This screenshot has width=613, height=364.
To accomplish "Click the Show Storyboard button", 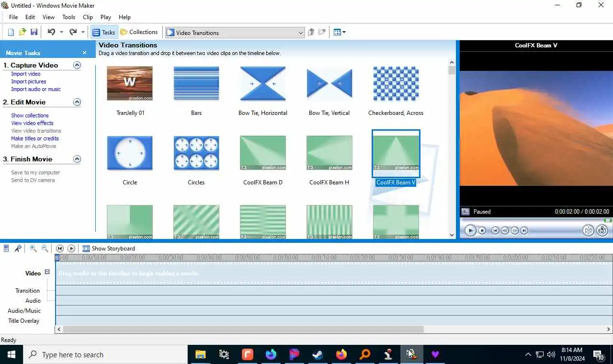I will click(109, 248).
